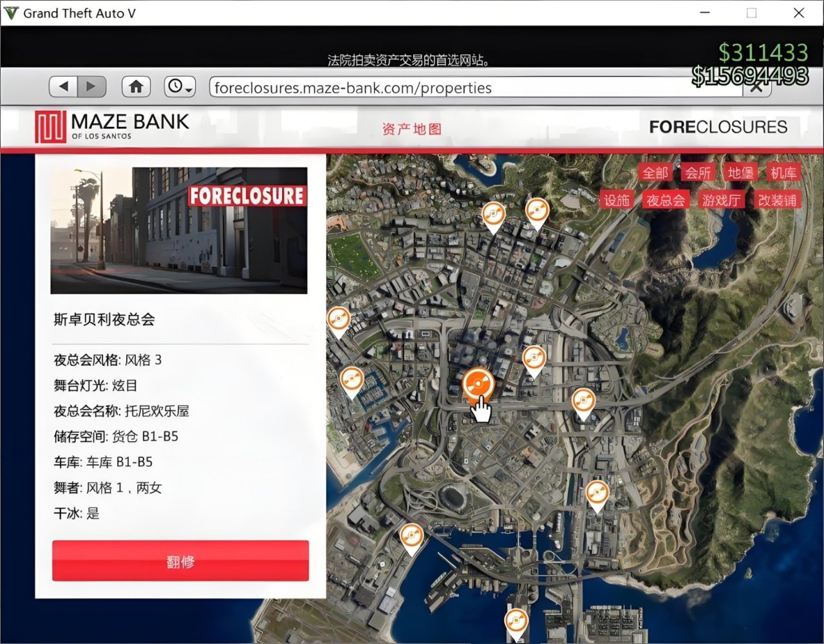
Task: Click the property name 斯卓贝利夜总会
Action: click(x=104, y=319)
